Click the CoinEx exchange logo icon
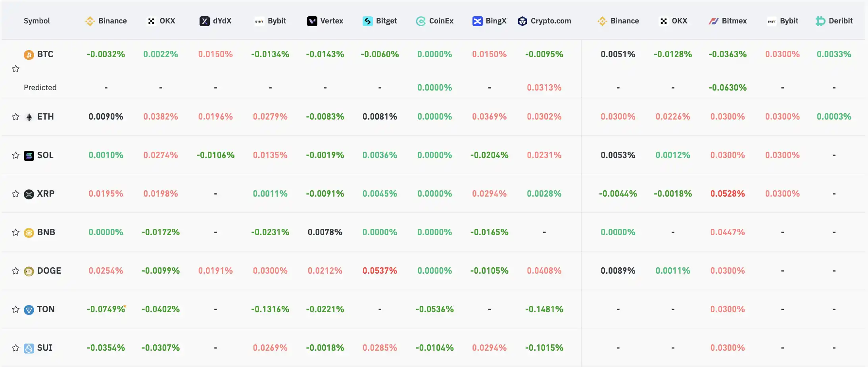This screenshot has height=367, width=868. pyautogui.click(x=421, y=21)
